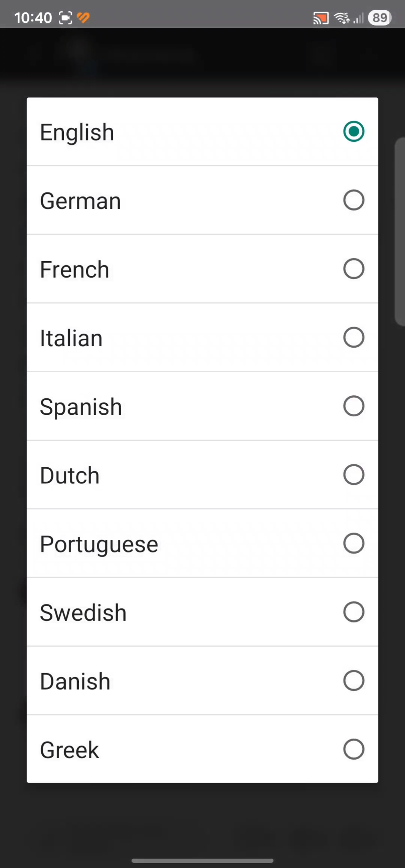Click the cast icon in status bar
405x868 pixels.
[321, 18]
